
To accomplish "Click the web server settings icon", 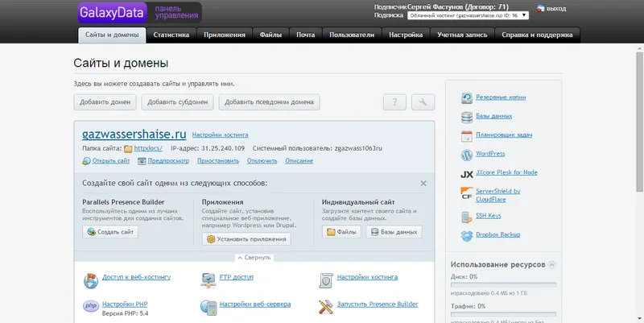I will pos(208,307).
